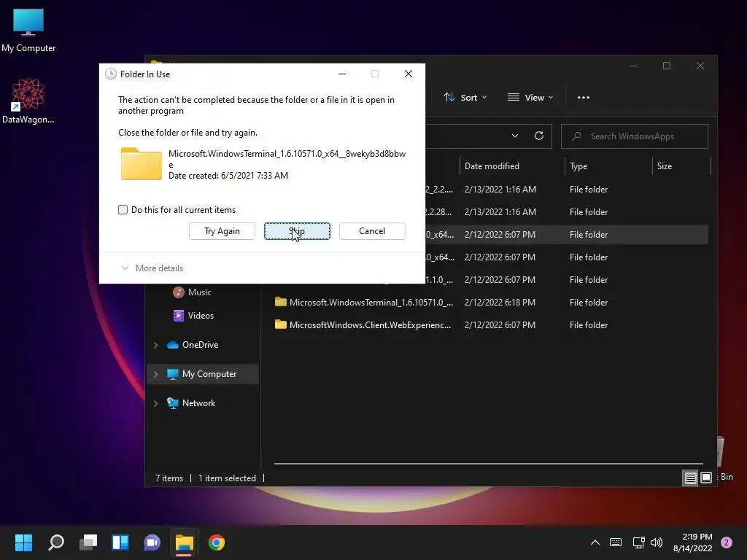Click the WindowsTerminal folder icon in list
The width and height of the screenshot is (747, 560).
[281, 302]
